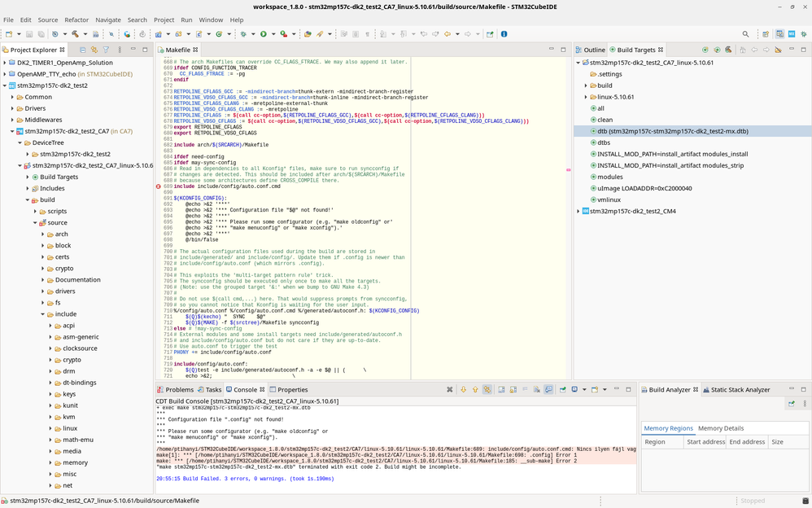
Task: Close the Makefile editor tab
Action: pyautogui.click(x=194, y=50)
